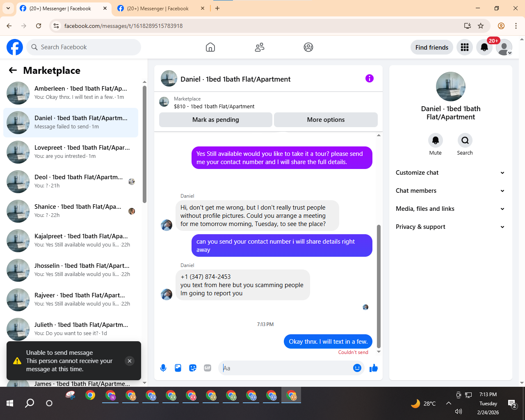
Task: Go back using the Marketplace back arrow
Action: (x=13, y=71)
